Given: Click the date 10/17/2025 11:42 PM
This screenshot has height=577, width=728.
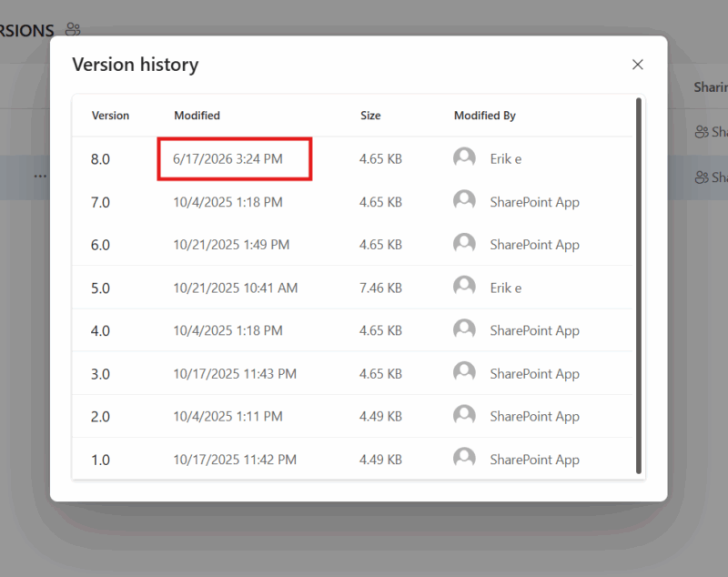Looking at the screenshot, I should pyautogui.click(x=235, y=460).
